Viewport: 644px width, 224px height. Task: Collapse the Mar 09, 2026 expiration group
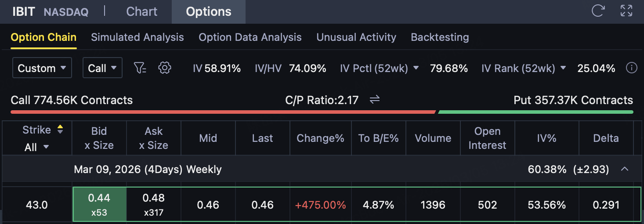[624, 169]
